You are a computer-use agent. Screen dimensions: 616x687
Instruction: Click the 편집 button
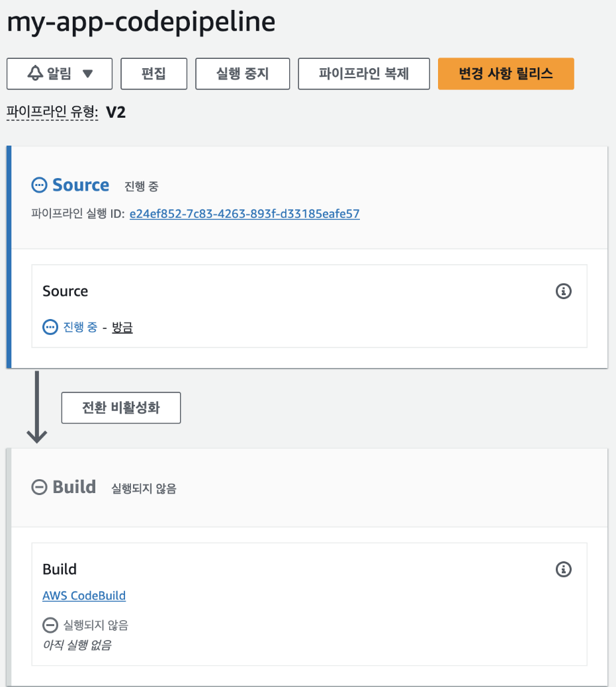point(154,73)
